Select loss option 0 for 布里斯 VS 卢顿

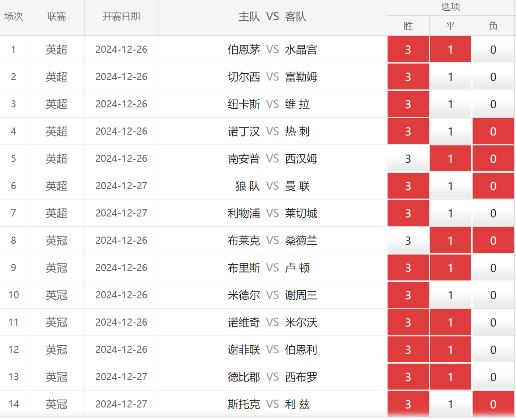[x=493, y=268]
